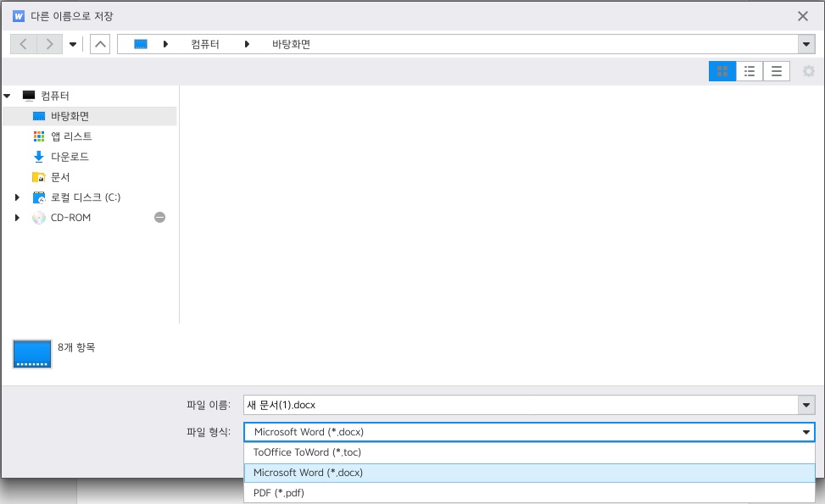This screenshot has width=825, height=504.
Task: Select 컴퓨터 in the sidebar tree
Action: pyautogui.click(x=55, y=96)
